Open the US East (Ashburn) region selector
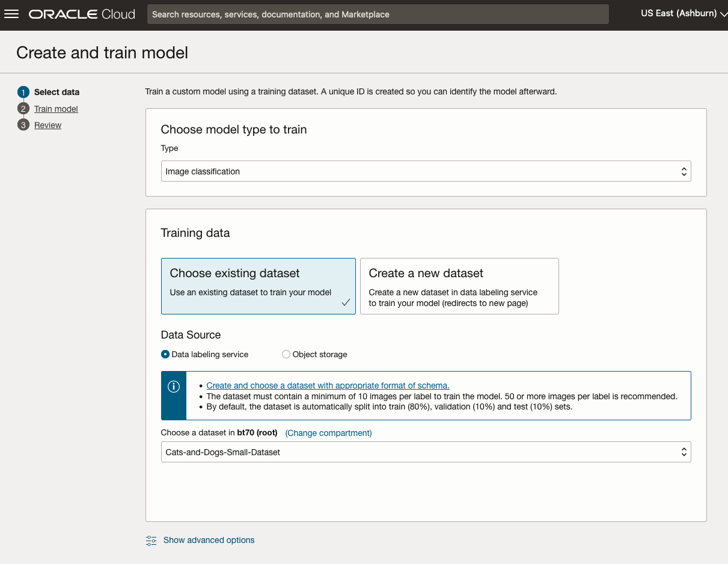 click(x=683, y=14)
